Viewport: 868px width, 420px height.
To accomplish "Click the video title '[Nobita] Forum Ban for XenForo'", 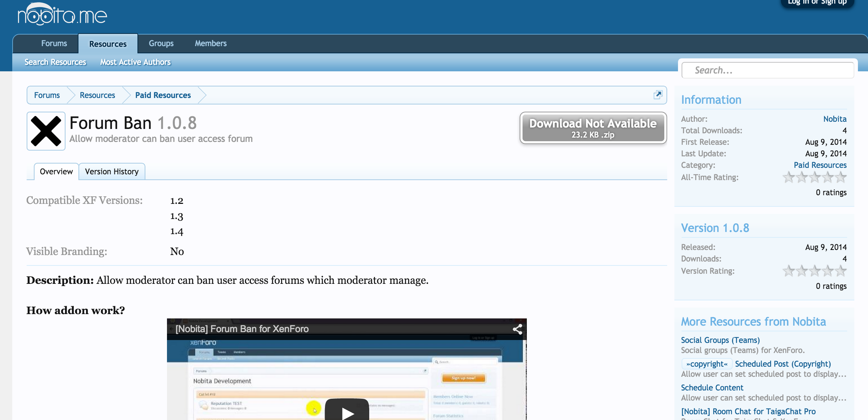I will tap(242, 329).
